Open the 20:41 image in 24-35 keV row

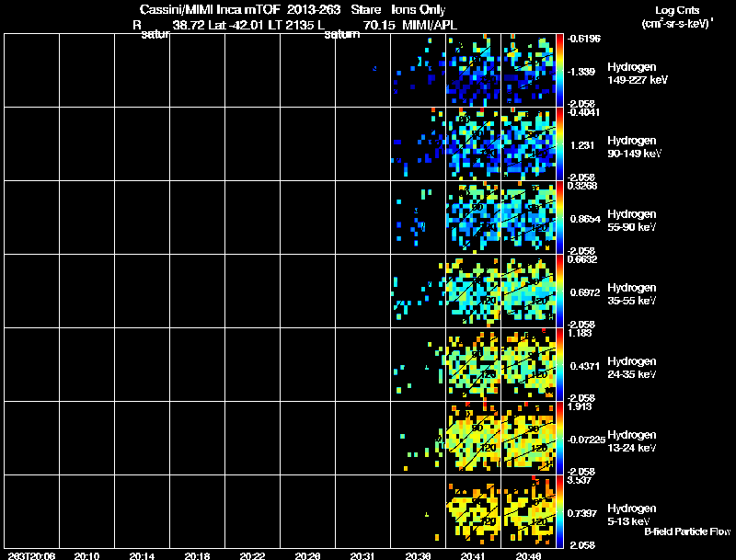tap(473, 365)
